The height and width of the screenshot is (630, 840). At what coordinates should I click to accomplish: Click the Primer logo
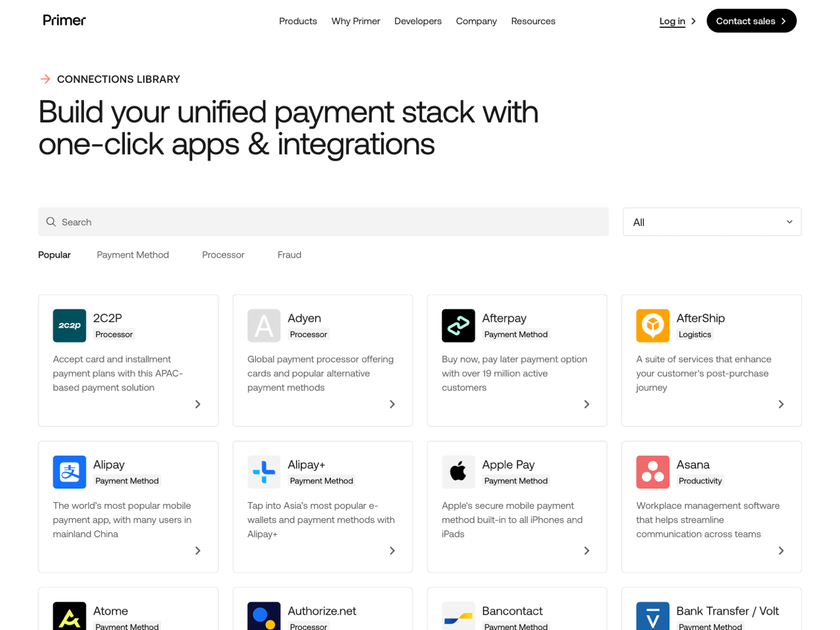tap(64, 20)
